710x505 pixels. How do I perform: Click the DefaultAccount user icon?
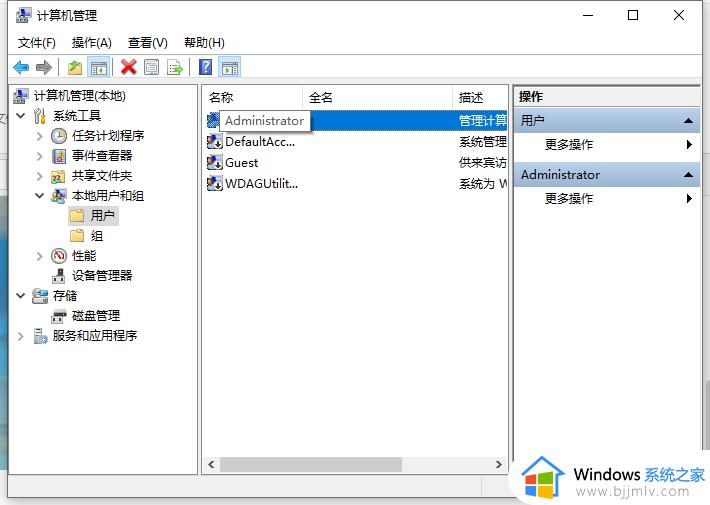coord(215,142)
